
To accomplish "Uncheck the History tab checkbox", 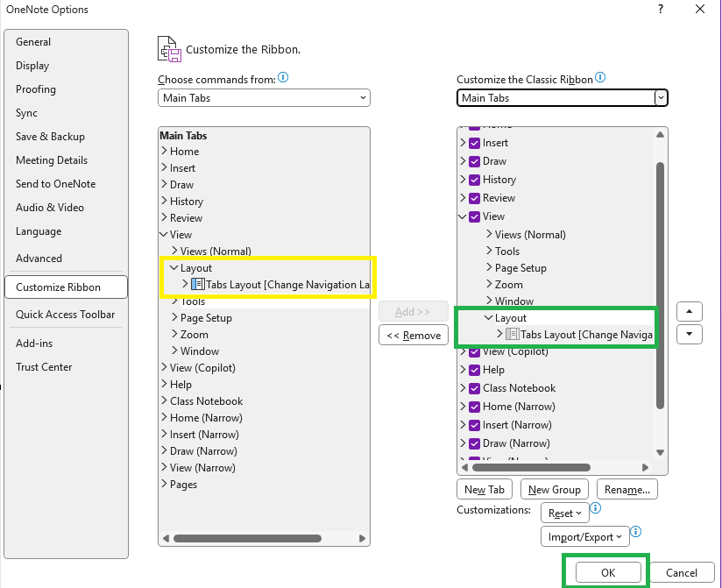I will 474,180.
